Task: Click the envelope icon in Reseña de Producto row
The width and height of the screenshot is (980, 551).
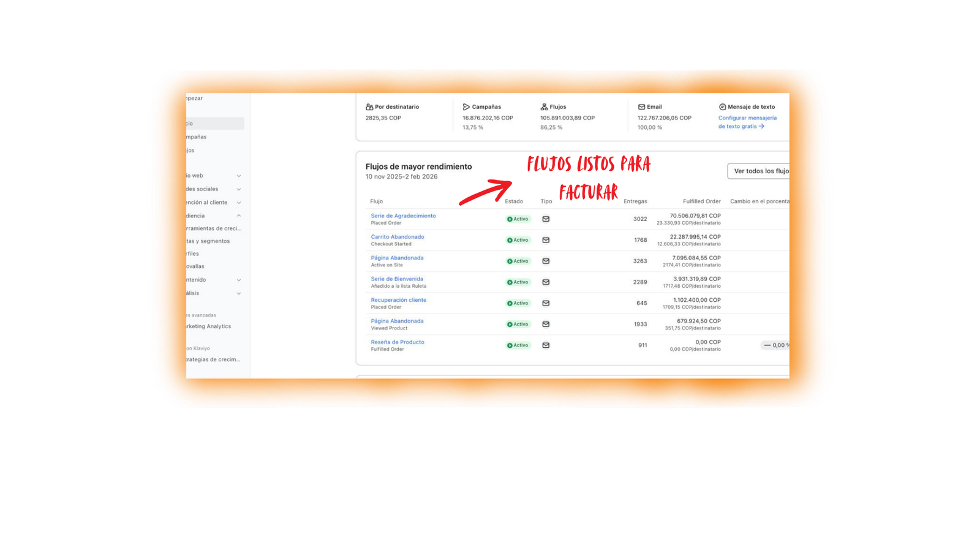Action: [546, 345]
